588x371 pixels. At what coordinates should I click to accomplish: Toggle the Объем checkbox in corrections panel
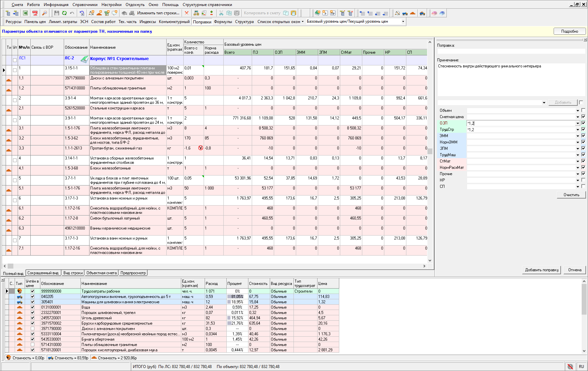tap(583, 110)
